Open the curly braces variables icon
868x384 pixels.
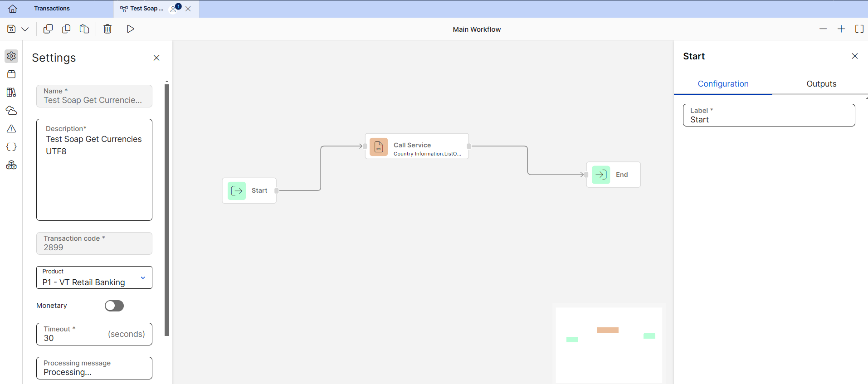(x=11, y=147)
